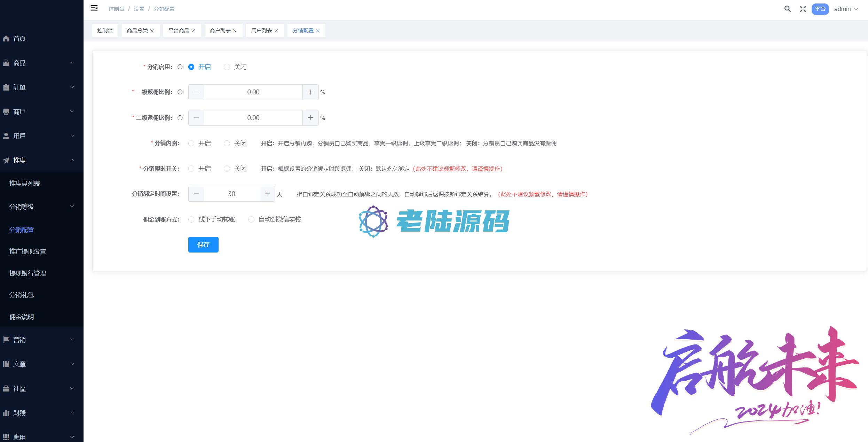Select 关闭 for 分销启用
Image resolution: width=868 pixels, height=442 pixels.
click(x=227, y=67)
